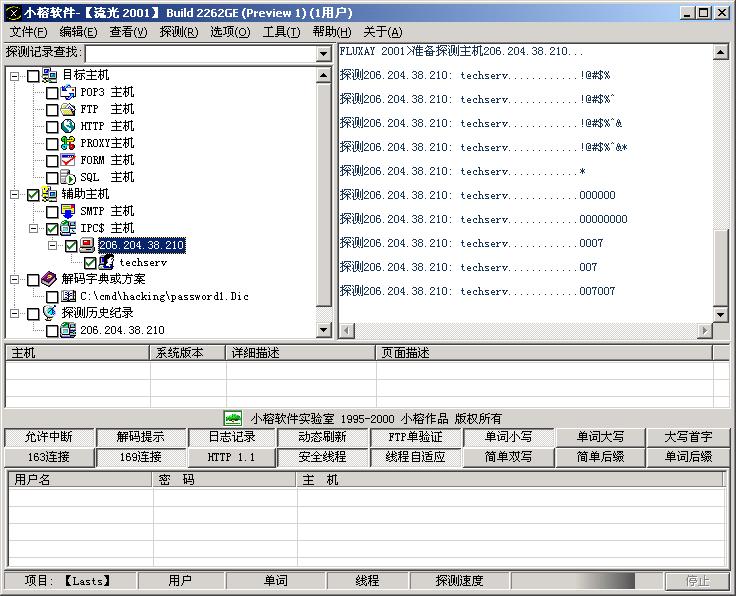This screenshot has width=736, height=596.
Task: Click the techserv user icon
Action: pos(106,262)
